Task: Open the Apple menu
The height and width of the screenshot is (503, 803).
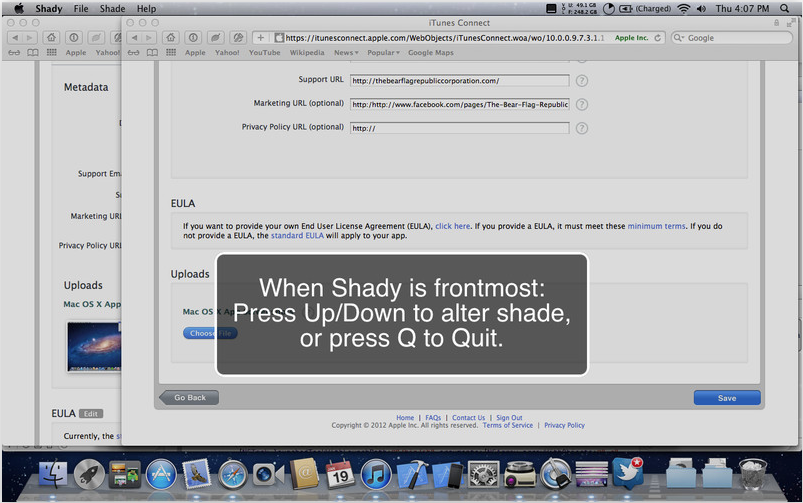Action: tap(19, 8)
